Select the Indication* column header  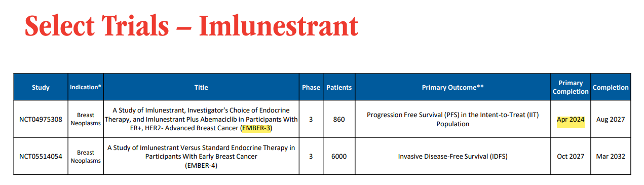(86, 87)
